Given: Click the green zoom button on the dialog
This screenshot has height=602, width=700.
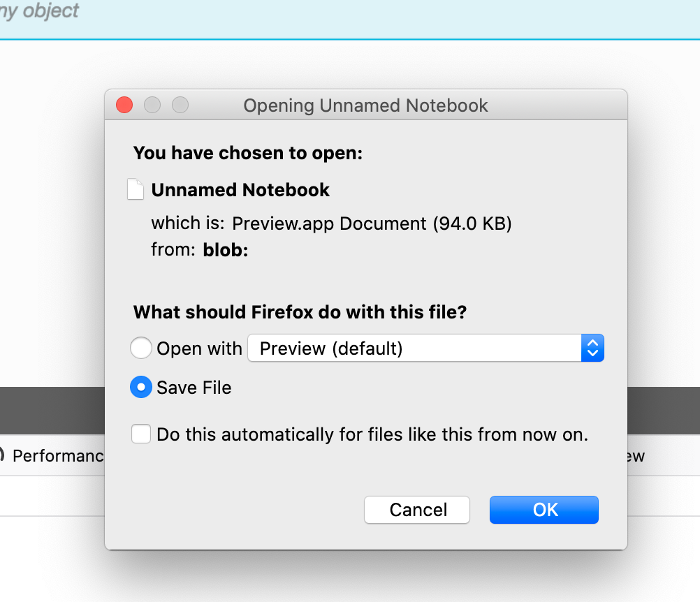Looking at the screenshot, I should tap(180, 105).
